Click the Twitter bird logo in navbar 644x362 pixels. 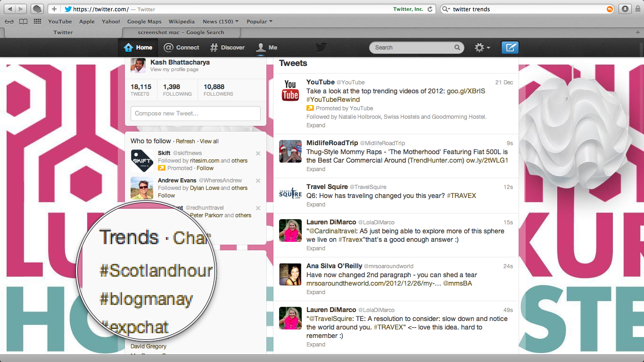(321, 47)
